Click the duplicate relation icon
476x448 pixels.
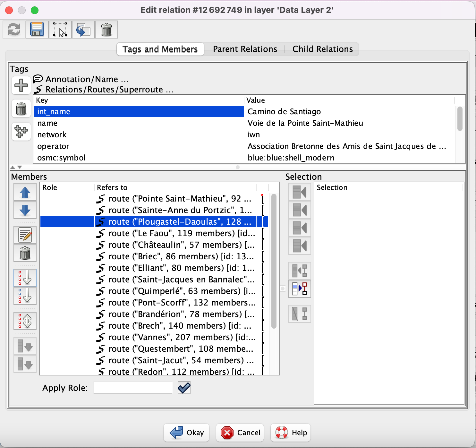(83, 30)
